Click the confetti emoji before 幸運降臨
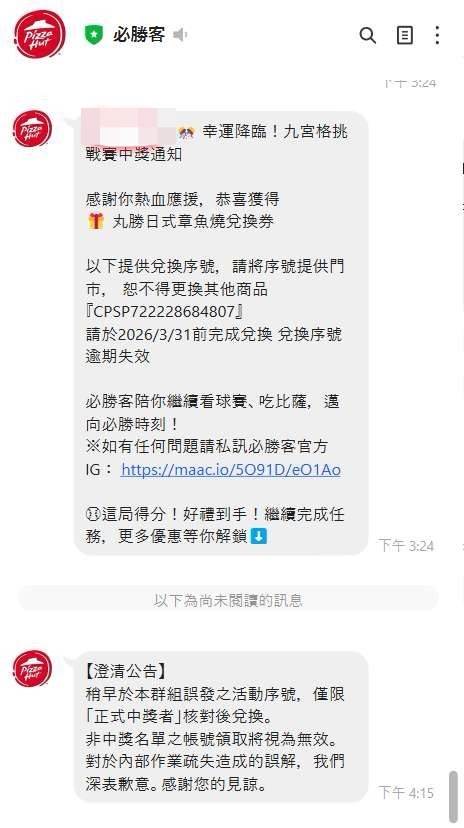Screen dimensions: 464x828 tap(186, 131)
